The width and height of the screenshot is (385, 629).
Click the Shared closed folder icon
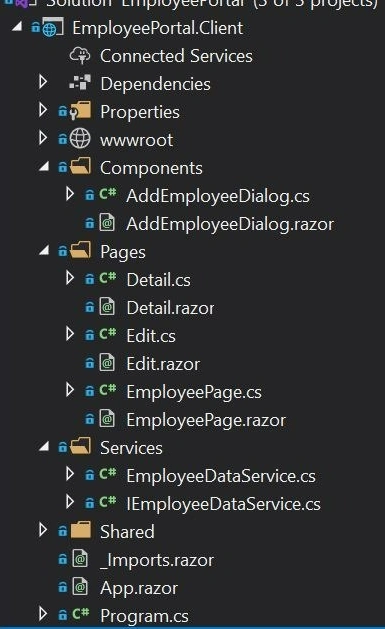[x=81, y=530]
